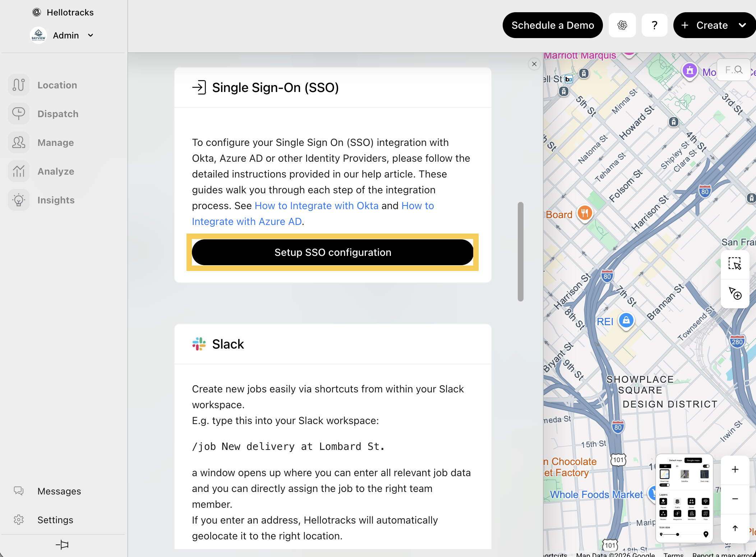The image size is (756, 557).
Task: Pin the sidebar with bottom pin icon
Action: [62, 545]
